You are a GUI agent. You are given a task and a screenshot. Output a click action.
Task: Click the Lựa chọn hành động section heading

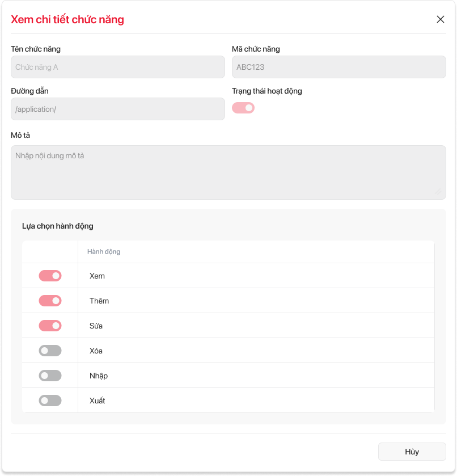[58, 226]
